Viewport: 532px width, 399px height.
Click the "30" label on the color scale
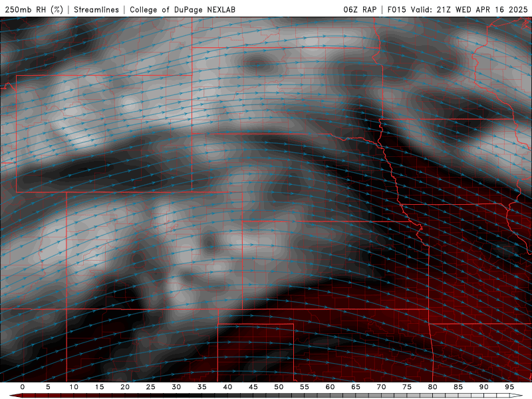(x=176, y=387)
